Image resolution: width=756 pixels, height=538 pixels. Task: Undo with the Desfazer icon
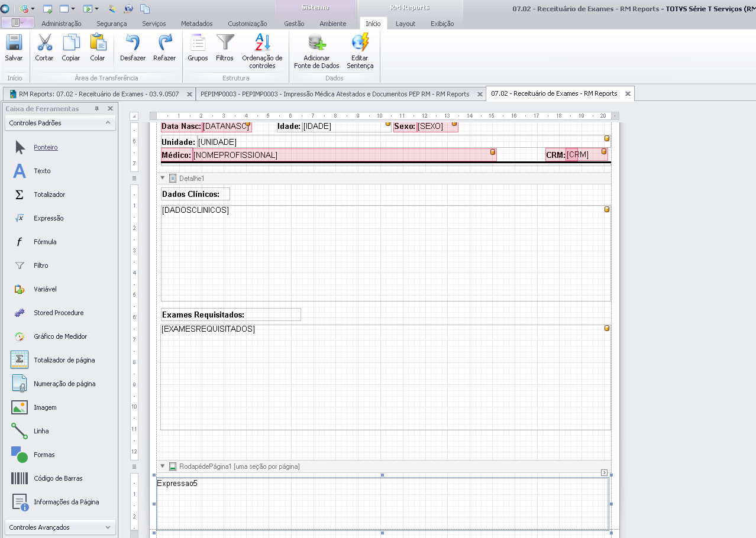pyautogui.click(x=133, y=43)
